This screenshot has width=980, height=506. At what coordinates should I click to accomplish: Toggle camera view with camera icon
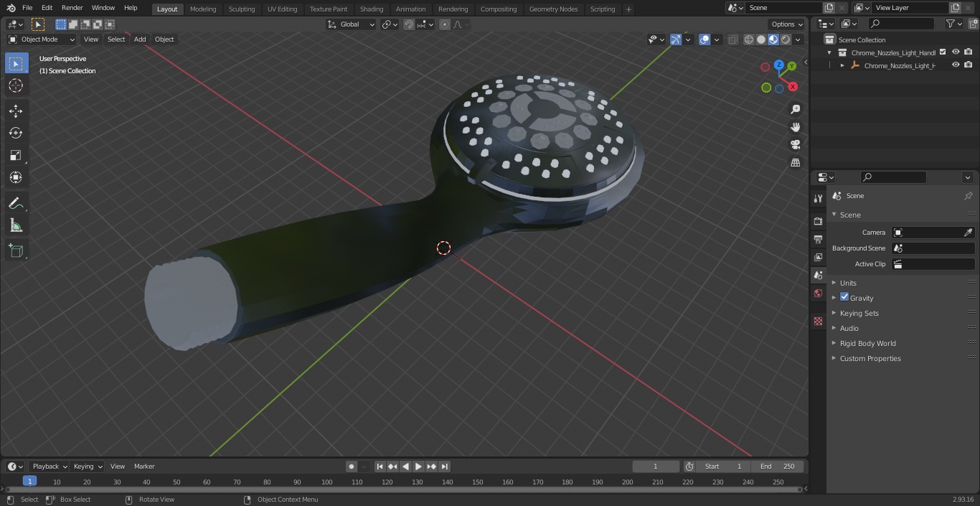tap(795, 145)
